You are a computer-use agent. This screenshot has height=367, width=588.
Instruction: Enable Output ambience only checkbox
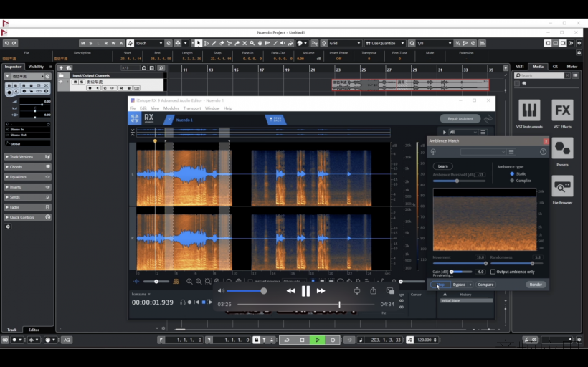tap(493, 272)
